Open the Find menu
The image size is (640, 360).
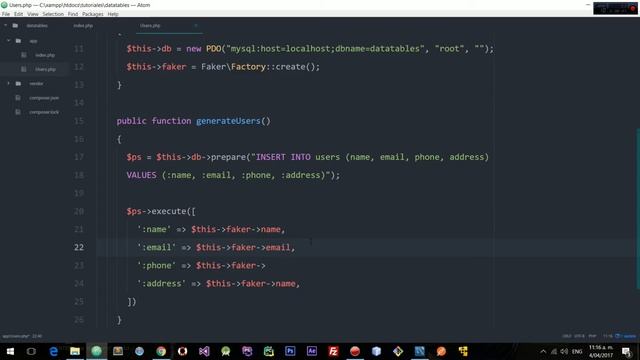pyautogui.click(x=73, y=14)
